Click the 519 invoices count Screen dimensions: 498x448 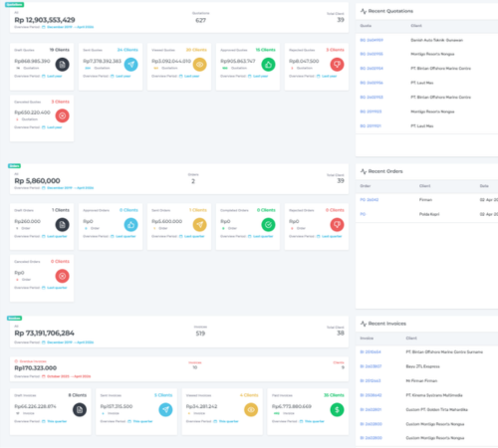(x=200, y=334)
